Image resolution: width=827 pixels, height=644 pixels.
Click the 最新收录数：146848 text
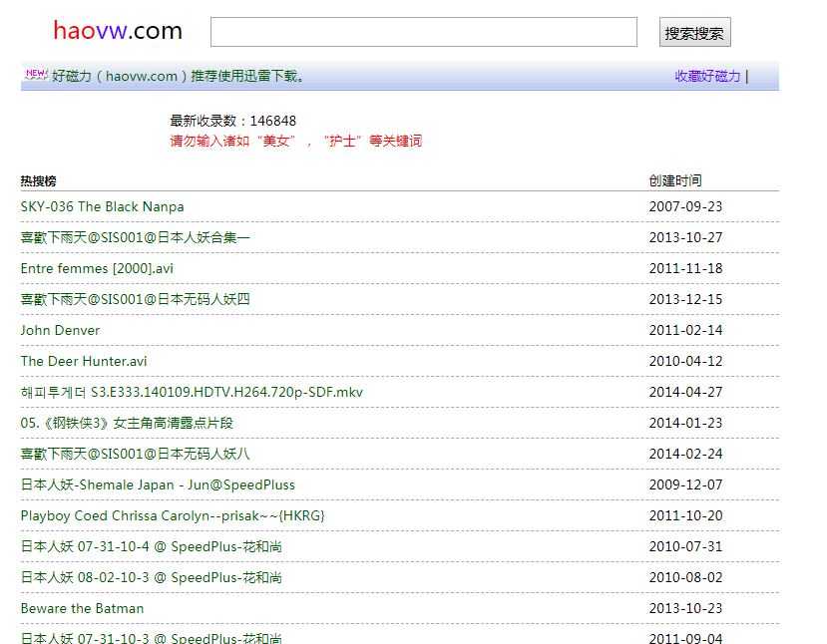232,121
